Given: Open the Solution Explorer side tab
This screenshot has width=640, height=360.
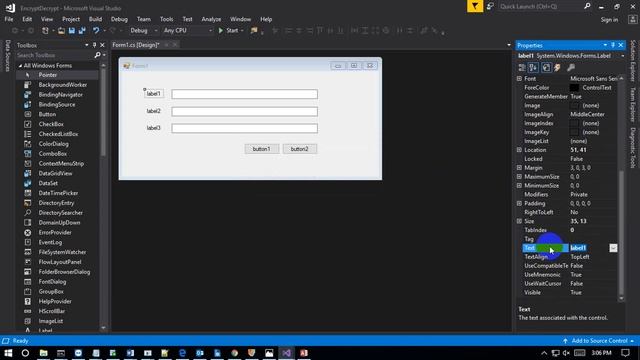Looking at the screenshot, I should click(633, 61).
